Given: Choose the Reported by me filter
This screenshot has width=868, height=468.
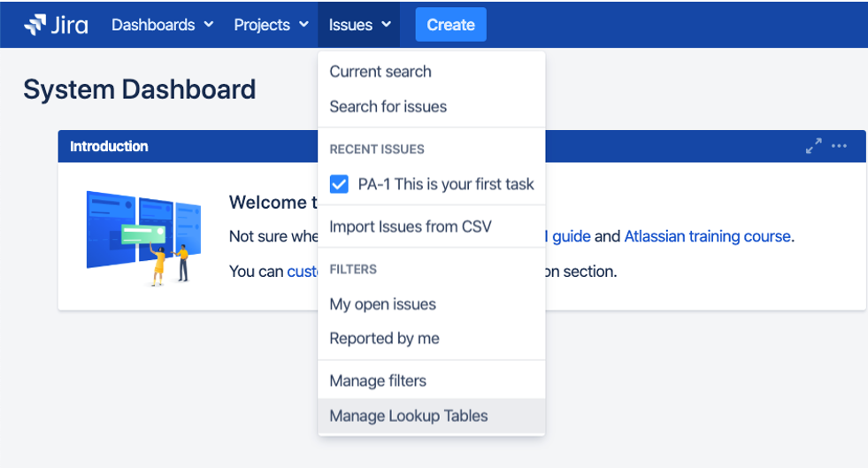Looking at the screenshot, I should click(384, 338).
